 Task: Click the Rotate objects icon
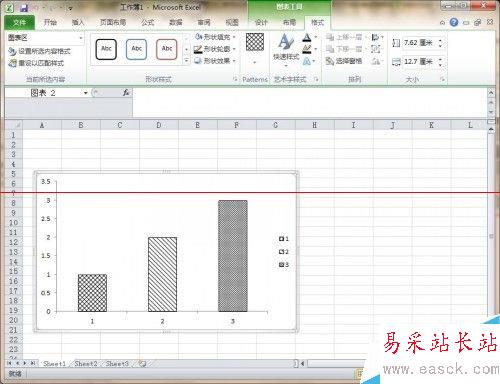point(377,61)
